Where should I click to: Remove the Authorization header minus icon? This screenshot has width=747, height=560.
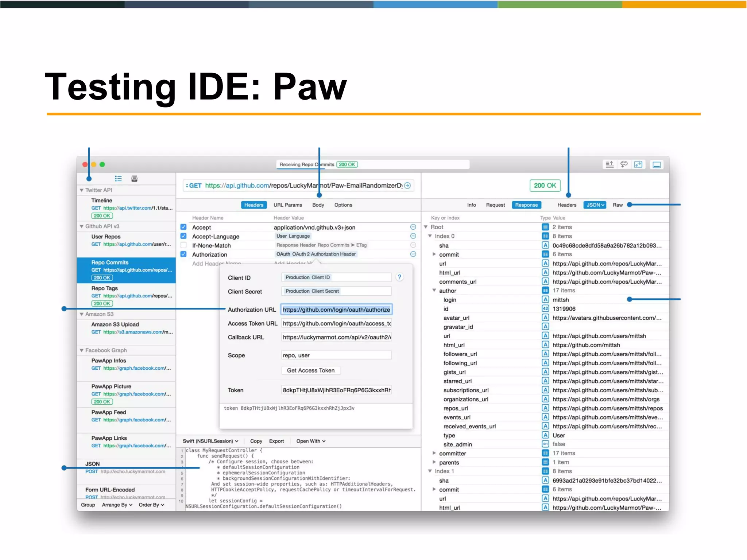click(413, 254)
